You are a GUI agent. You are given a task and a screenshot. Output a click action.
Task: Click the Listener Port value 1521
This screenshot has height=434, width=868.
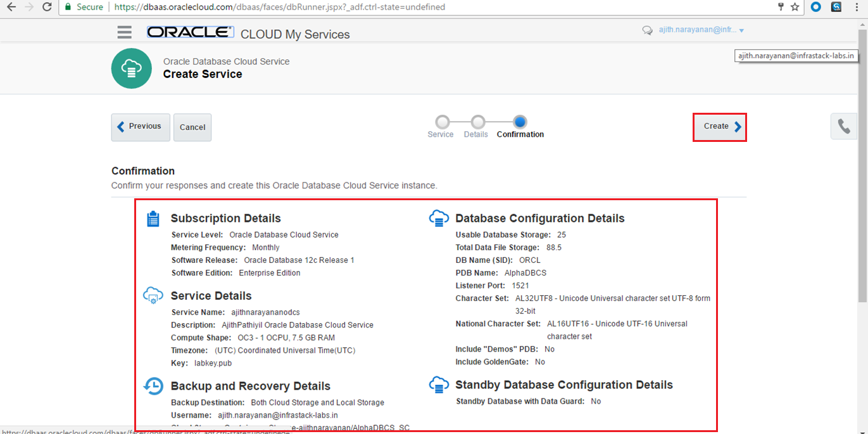pos(520,286)
